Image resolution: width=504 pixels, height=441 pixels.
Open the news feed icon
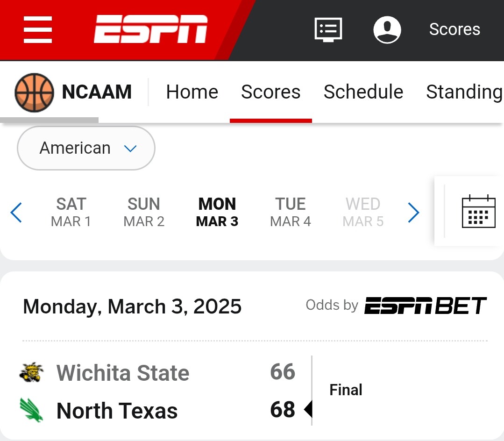point(328,29)
